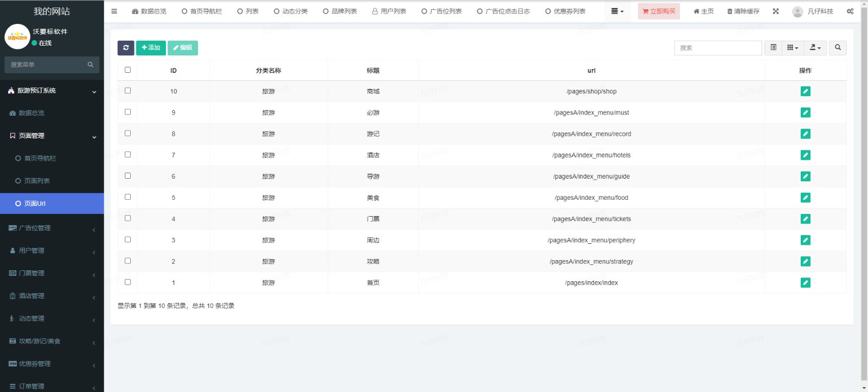Edit the 商城 row with its pencil icon
This screenshot has width=868, height=392.
tap(806, 91)
